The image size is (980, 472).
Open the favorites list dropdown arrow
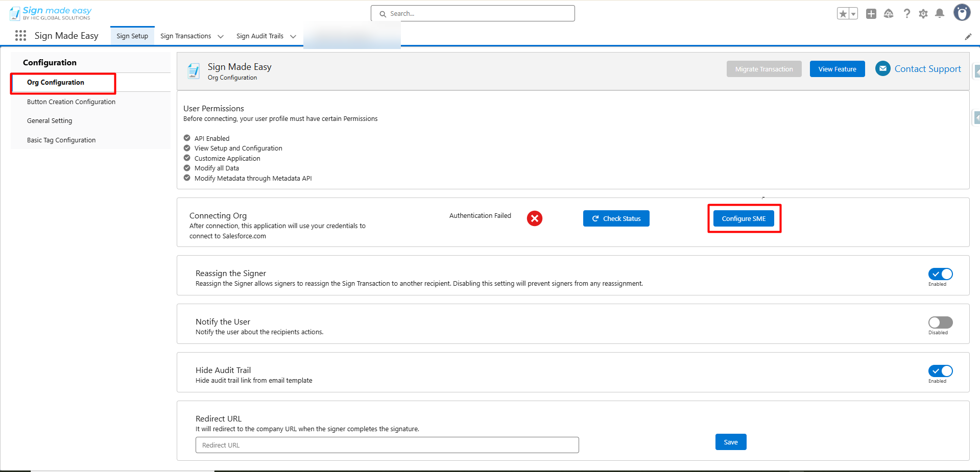click(853, 14)
